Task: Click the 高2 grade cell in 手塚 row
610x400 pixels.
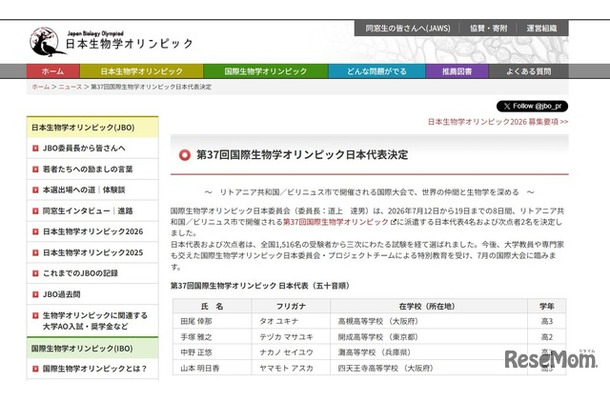Action: tap(547, 337)
